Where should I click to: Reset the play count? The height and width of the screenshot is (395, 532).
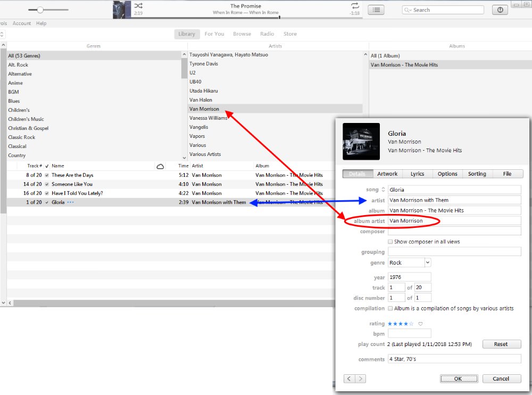click(501, 344)
